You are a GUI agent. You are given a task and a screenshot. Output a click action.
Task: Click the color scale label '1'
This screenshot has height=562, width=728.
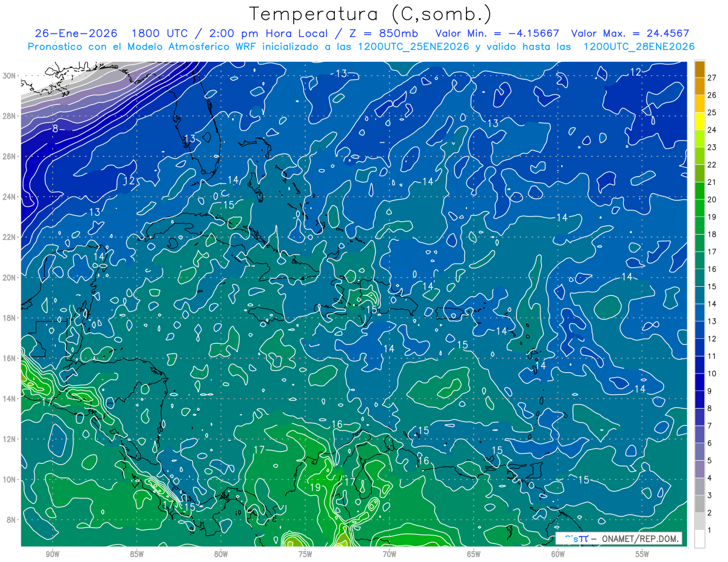coord(710,530)
